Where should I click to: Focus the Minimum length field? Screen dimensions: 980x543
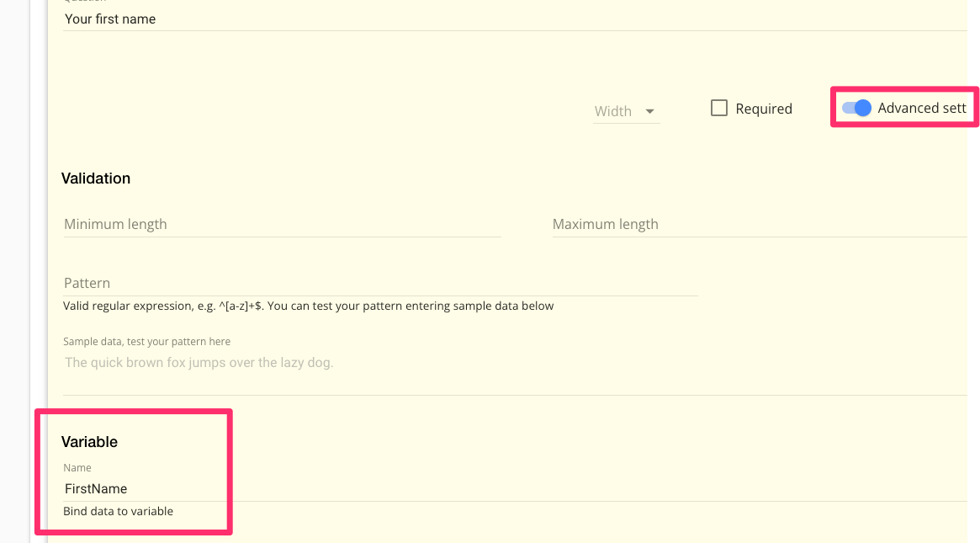click(282, 224)
